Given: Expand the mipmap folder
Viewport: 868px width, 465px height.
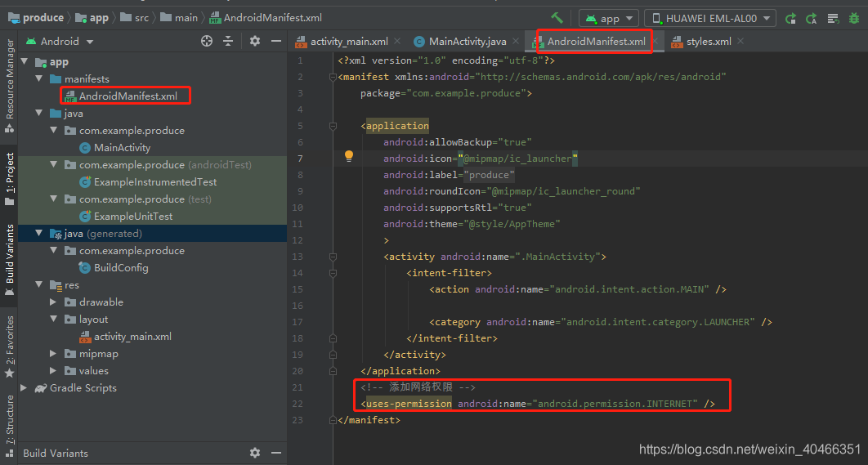Looking at the screenshot, I should click(x=54, y=353).
